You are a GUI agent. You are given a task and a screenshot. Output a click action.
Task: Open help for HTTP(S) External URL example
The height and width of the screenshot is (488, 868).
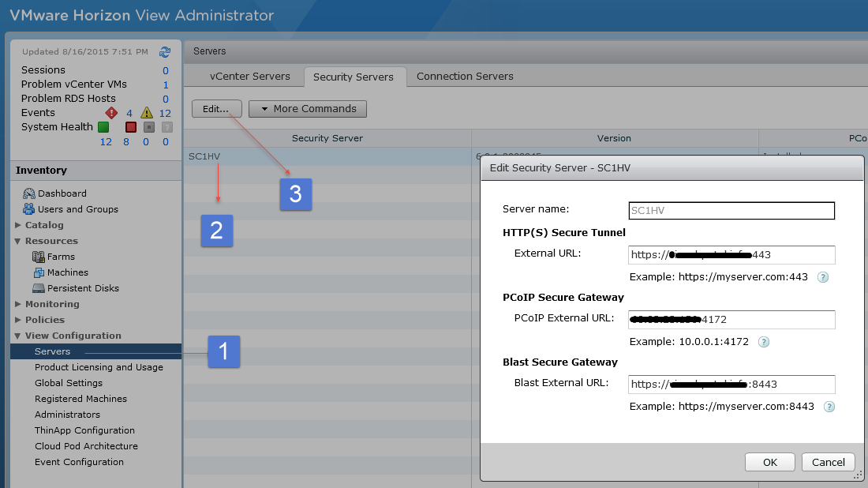pyautogui.click(x=823, y=277)
